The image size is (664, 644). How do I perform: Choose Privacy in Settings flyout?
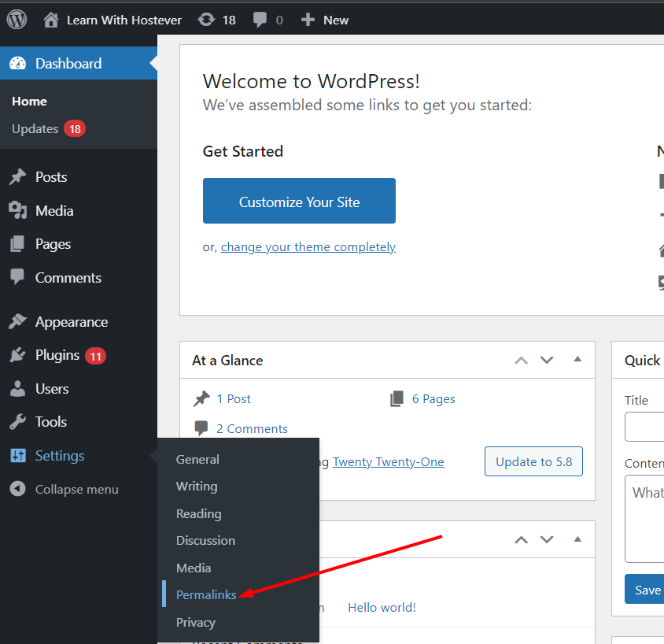(196, 623)
